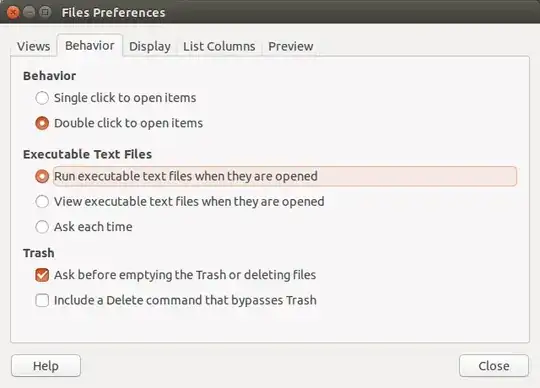This screenshot has height=388, width=540.
Task: Select the Behavior tab
Action: (90, 45)
